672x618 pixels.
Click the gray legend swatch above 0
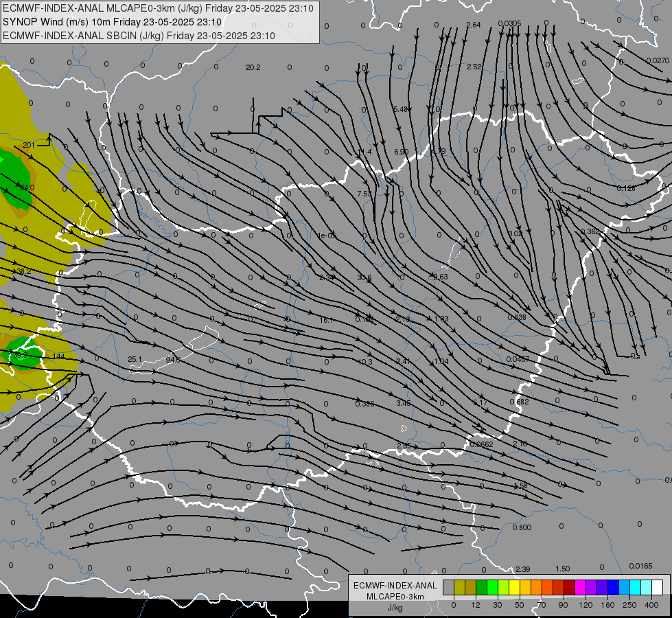click(x=448, y=588)
